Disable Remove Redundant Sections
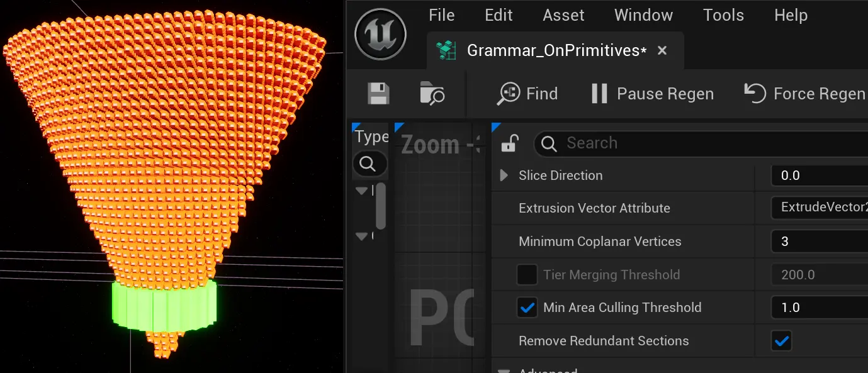The width and height of the screenshot is (868, 373). [781, 341]
